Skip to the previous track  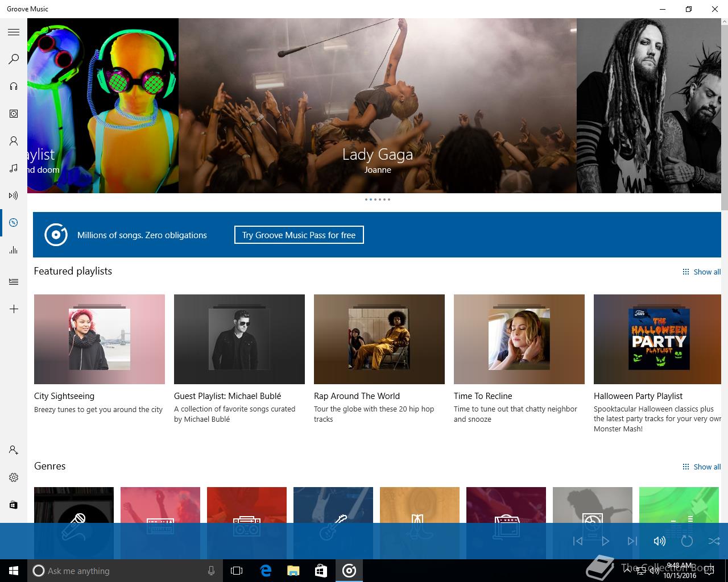578,541
